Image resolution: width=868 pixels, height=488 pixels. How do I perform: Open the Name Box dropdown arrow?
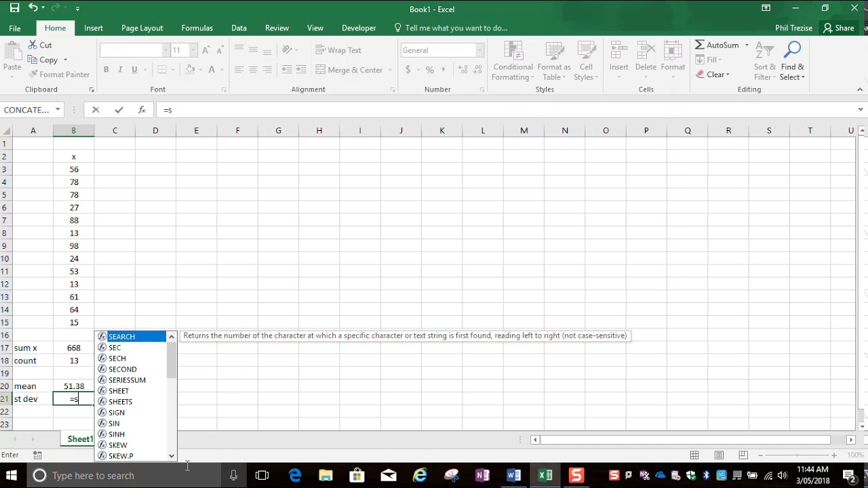58,110
